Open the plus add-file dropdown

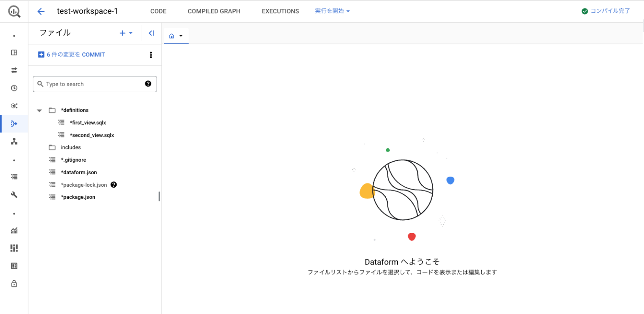click(126, 33)
